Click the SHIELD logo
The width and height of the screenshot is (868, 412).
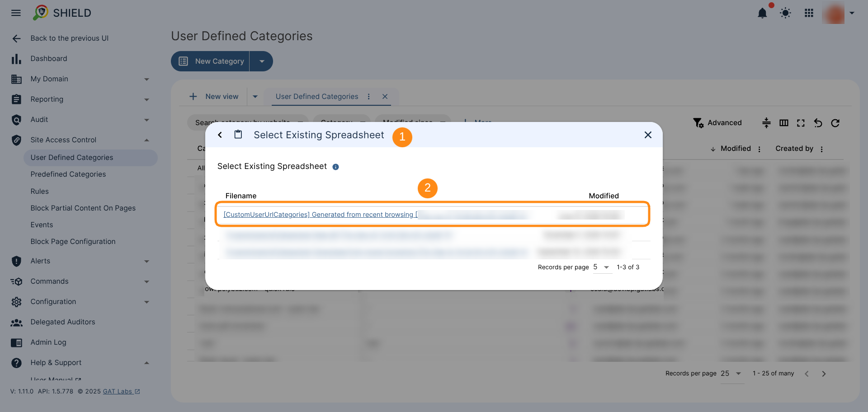[62, 13]
